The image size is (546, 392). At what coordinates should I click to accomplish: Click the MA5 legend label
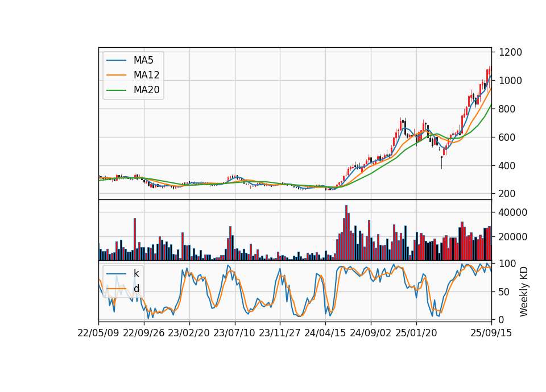click(x=143, y=60)
